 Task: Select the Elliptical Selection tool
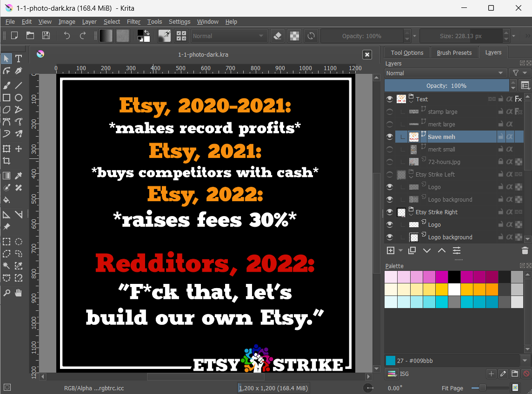(19, 242)
